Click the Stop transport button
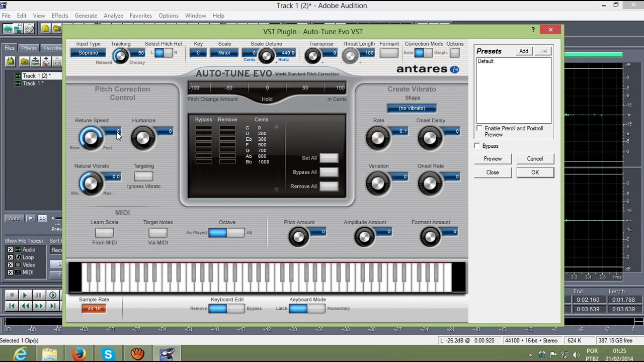The height and width of the screenshot is (362, 644). tap(12, 295)
